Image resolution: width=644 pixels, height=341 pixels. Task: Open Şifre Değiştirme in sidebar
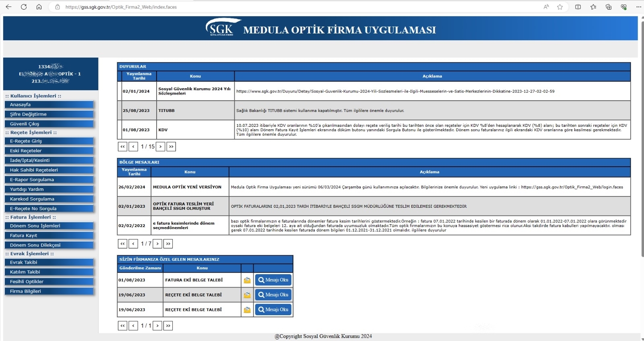[x=49, y=114]
